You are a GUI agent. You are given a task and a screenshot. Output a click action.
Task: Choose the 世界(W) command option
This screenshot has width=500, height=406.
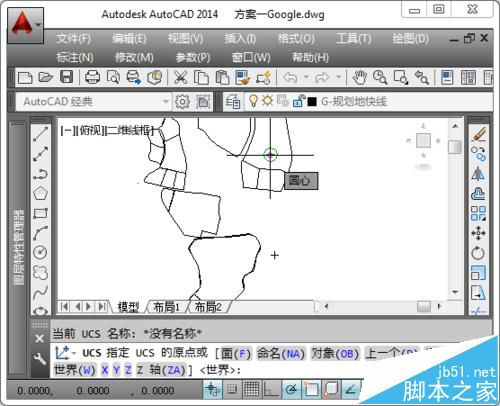(75, 370)
